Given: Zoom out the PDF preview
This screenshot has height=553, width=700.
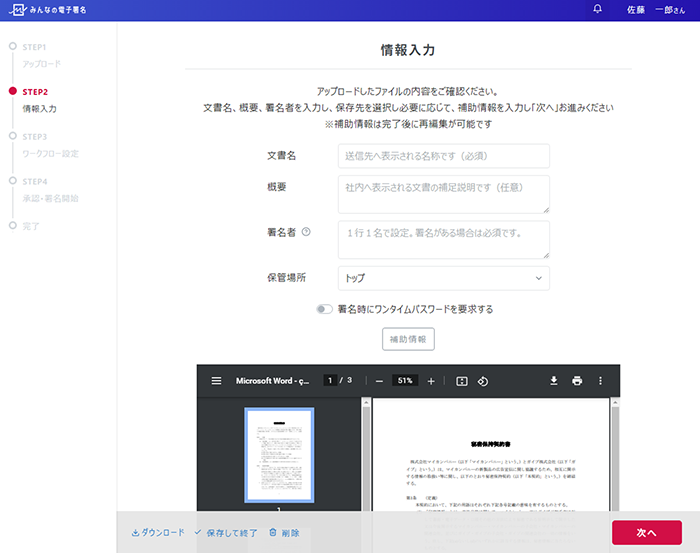Looking at the screenshot, I should [379, 381].
